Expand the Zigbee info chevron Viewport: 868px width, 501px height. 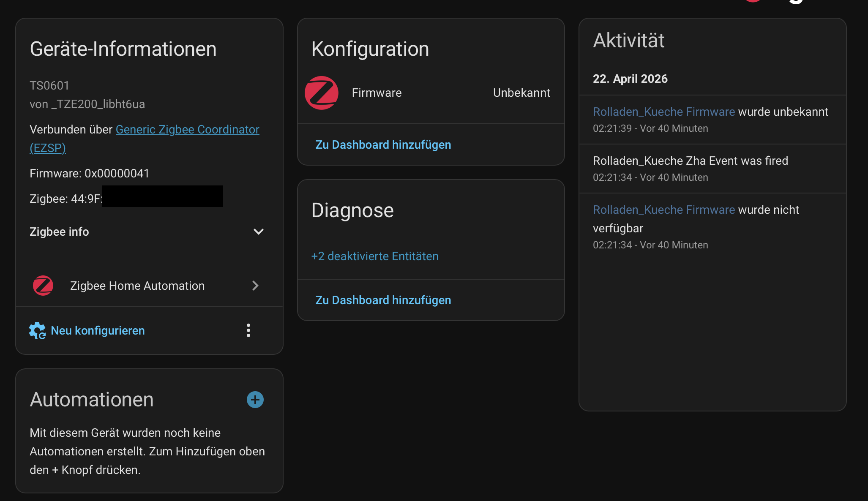pos(258,231)
